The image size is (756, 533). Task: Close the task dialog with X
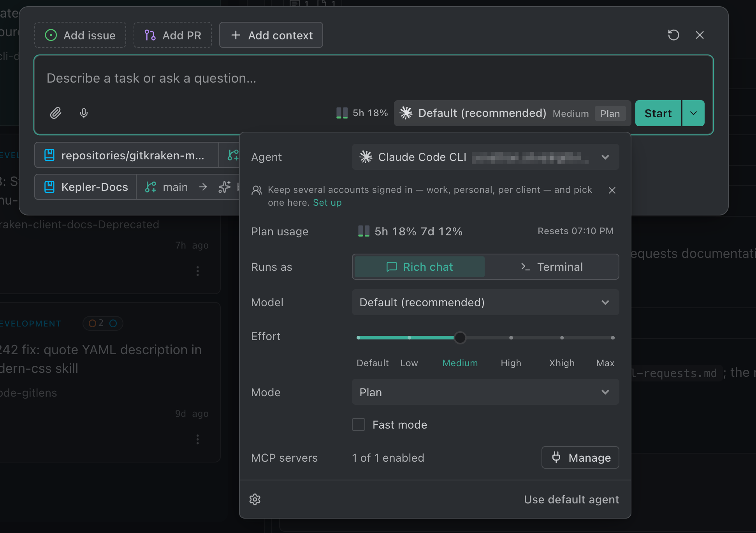(x=700, y=35)
